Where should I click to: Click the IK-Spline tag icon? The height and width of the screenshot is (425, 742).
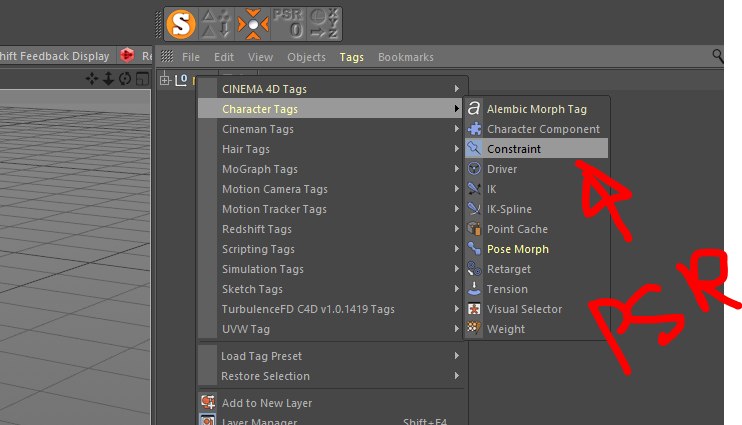[474, 209]
